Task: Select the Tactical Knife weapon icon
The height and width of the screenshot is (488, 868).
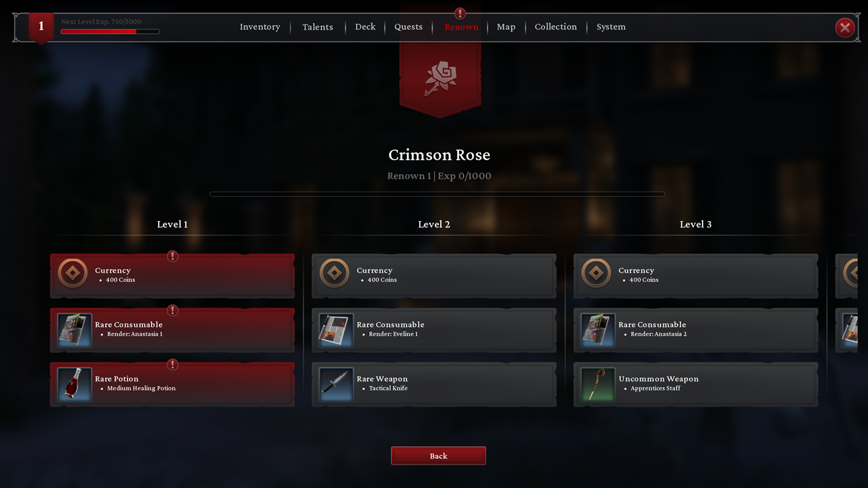Action: pyautogui.click(x=336, y=385)
